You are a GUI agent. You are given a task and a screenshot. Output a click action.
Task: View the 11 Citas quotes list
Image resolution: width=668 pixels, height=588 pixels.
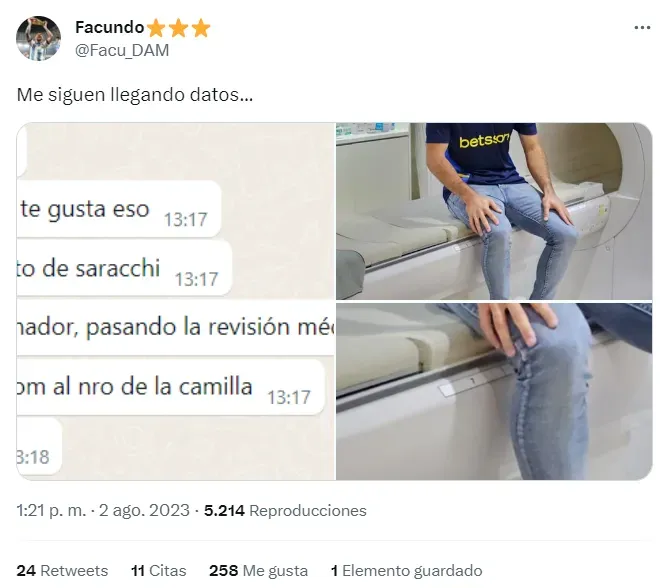[158, 571]
